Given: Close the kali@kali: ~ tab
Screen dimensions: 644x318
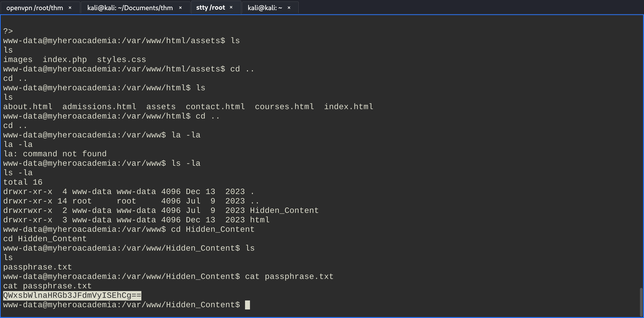Looking at the screenshot, I should [x=289, y=8].
